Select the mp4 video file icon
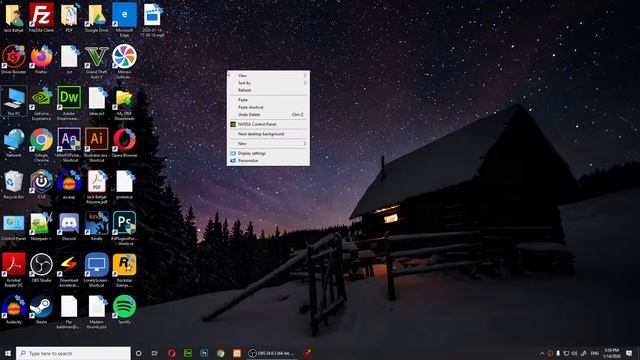Viewport: 640px width, 360px height. (152, 20)
